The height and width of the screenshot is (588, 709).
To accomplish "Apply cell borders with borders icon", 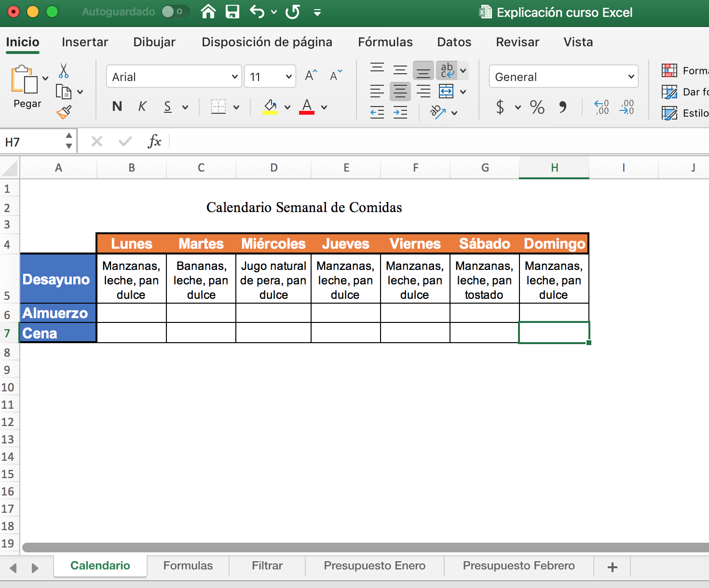I will tap(218, 107).
